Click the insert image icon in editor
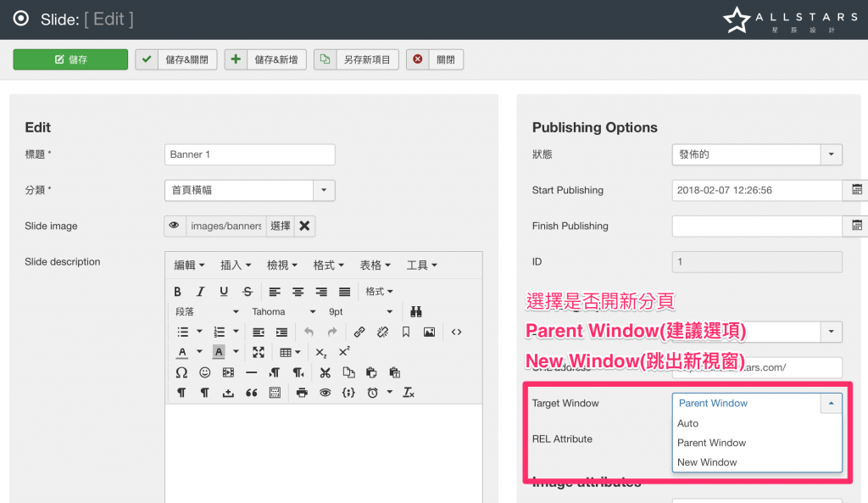Screen dimensions: 868x503 tap(430, 332)
